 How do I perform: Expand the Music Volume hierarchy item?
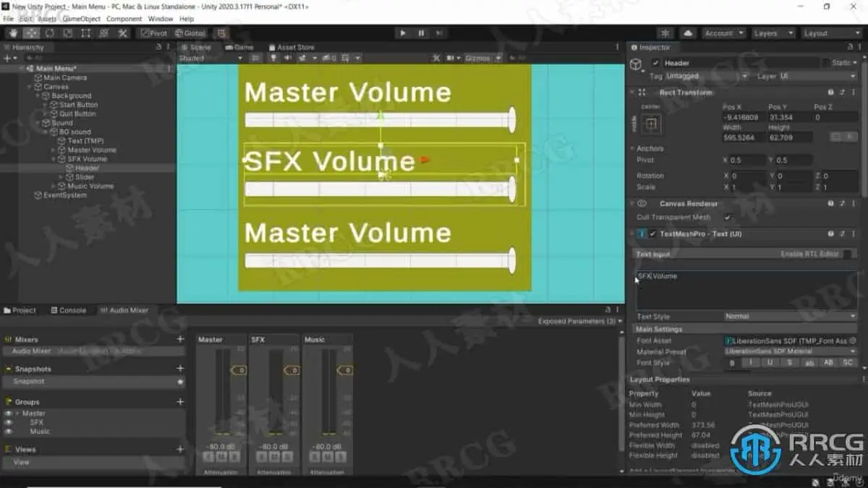53,186
